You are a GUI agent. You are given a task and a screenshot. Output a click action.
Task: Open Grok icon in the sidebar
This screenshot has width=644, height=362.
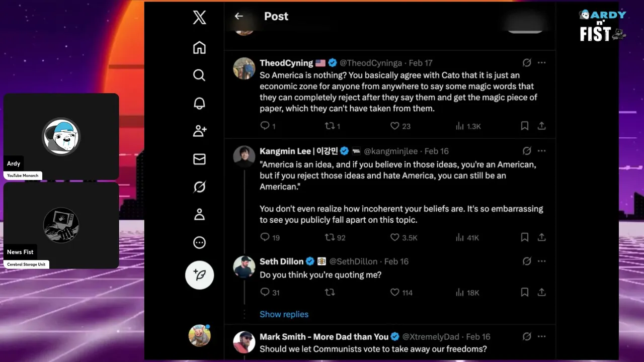pos(199,187)
